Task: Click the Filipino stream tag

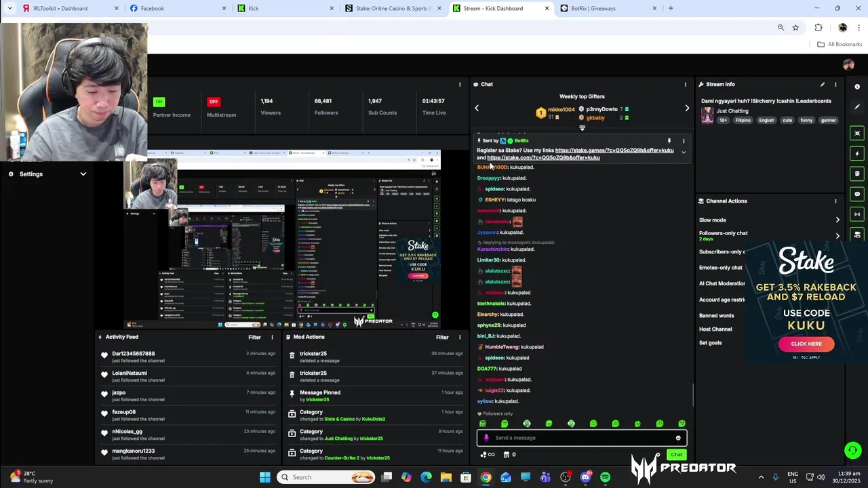Action: (x=743, y=120)
